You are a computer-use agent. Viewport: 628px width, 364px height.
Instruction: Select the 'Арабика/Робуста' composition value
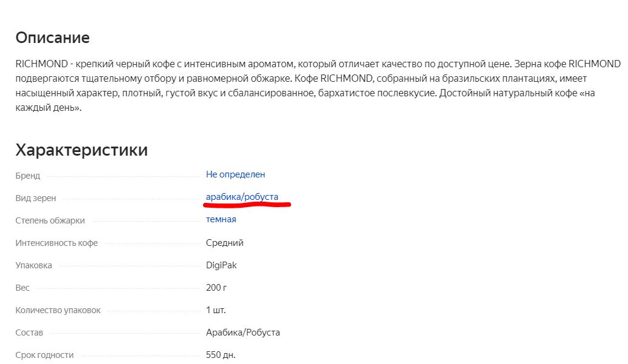pos(243,333)
